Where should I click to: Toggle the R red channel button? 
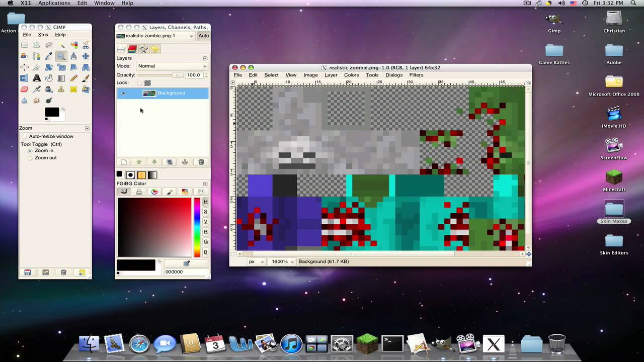(205, 232)
